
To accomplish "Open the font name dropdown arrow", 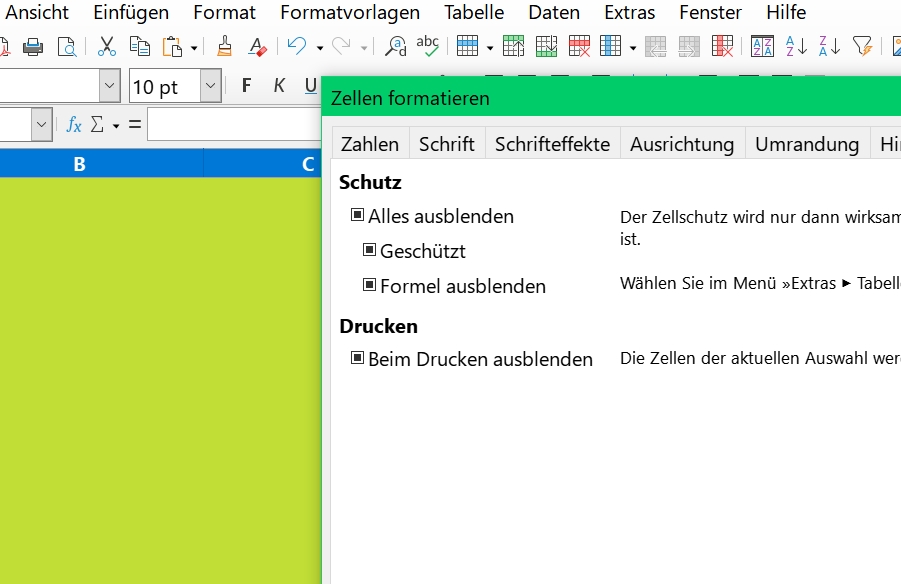I will (109, 86).
